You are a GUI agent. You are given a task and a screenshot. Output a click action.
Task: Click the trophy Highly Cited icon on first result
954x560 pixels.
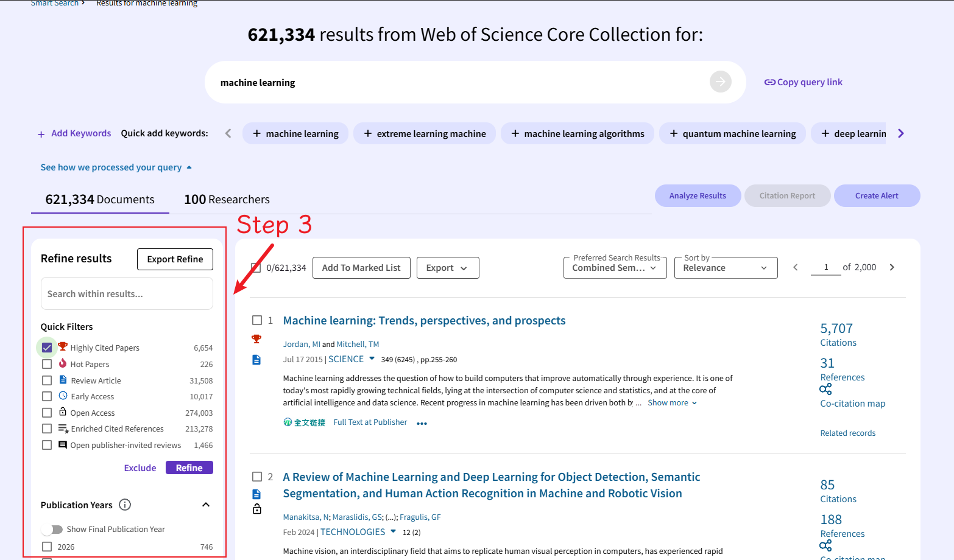[x=256, y=338]
